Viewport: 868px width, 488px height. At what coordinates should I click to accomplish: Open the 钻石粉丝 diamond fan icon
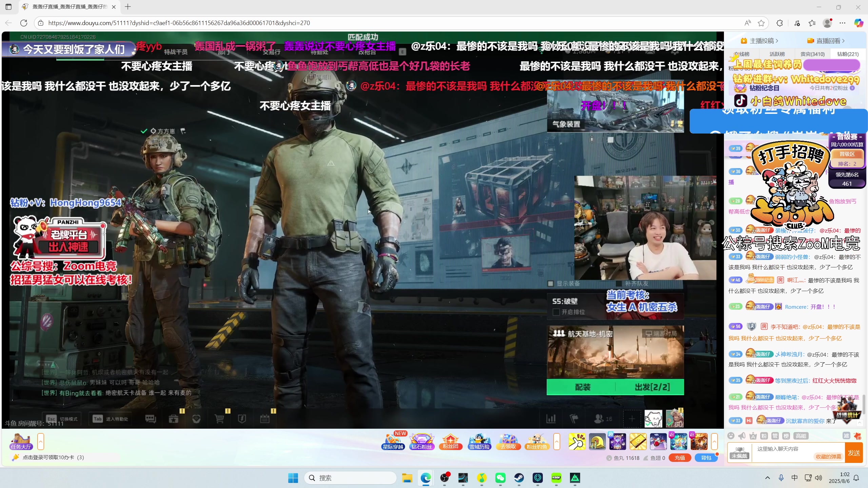tap(422, 441)
